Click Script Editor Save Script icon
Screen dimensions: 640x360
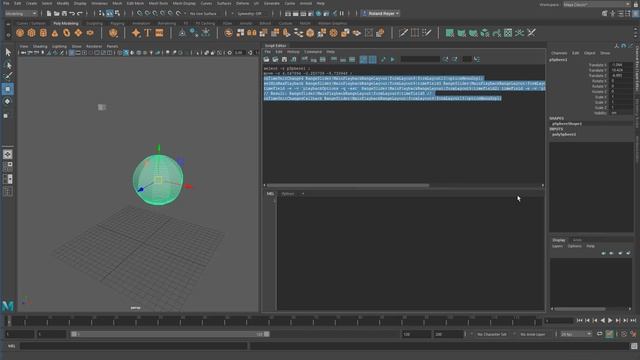coord(284,60)
